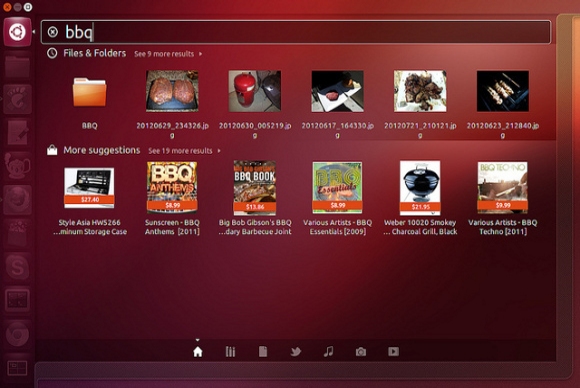Screen dimensions: 580x388
Task: Open the workspace switcher in the launcher
Action: point(17,368)
